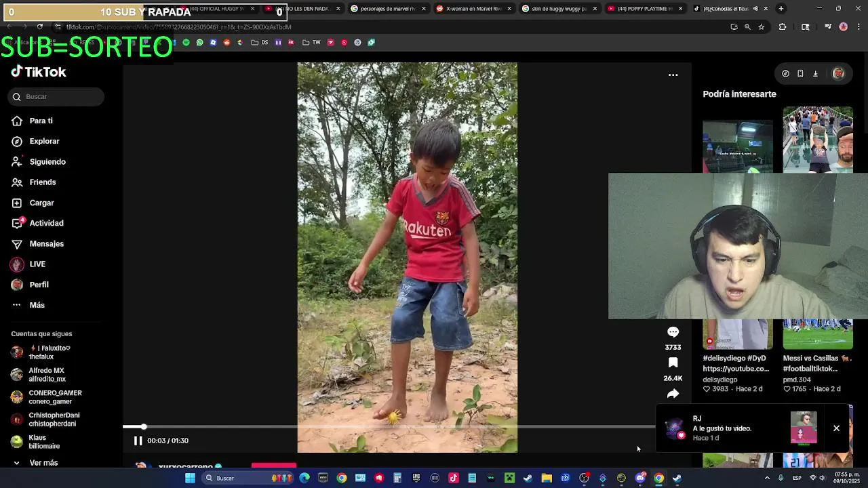Open the LIVE section

[37, 264]
